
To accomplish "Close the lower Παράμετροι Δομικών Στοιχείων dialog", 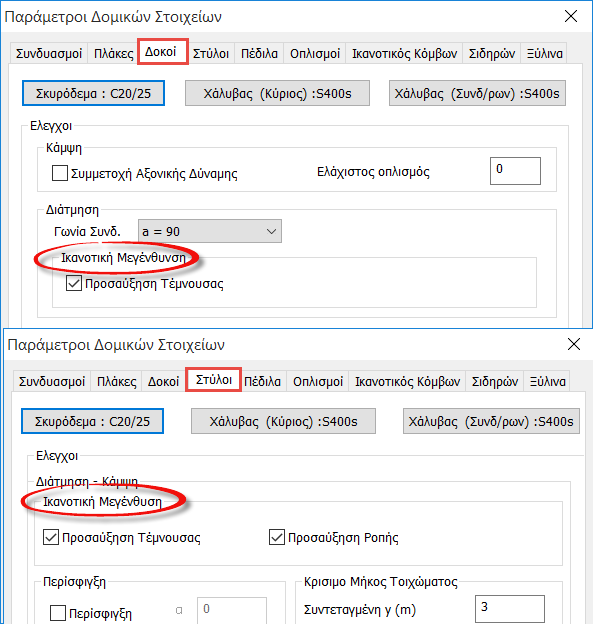I will point(573,344).
